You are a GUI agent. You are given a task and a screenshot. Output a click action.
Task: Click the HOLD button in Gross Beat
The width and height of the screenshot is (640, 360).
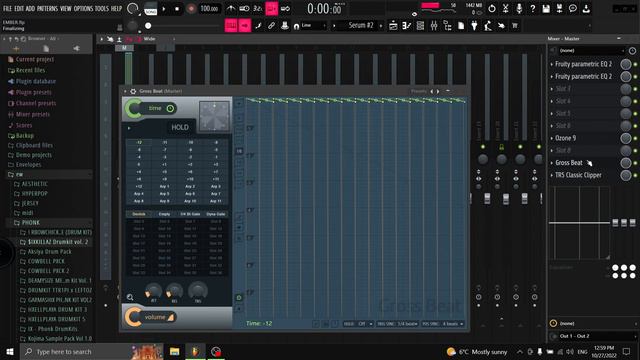(180, 127)
